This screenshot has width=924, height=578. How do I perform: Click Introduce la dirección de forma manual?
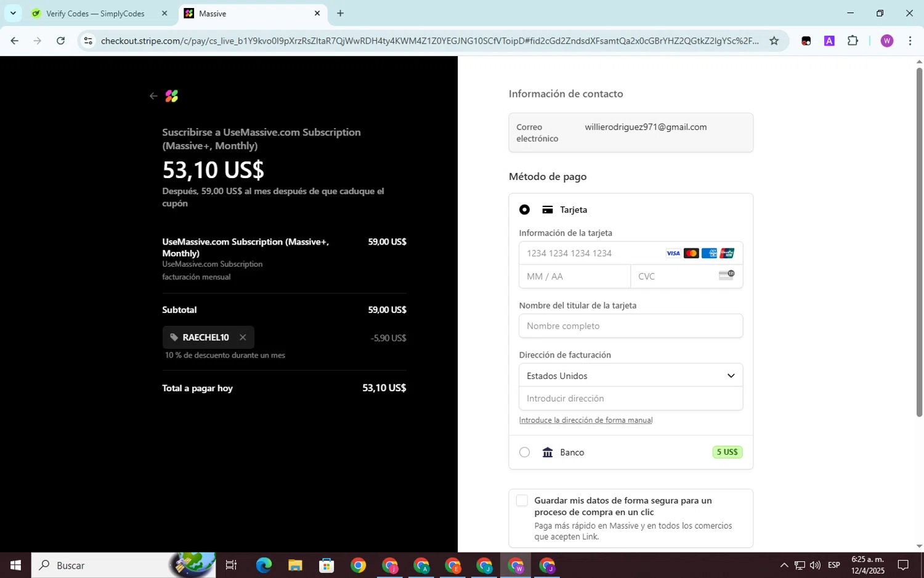click(x=586, y=420)
